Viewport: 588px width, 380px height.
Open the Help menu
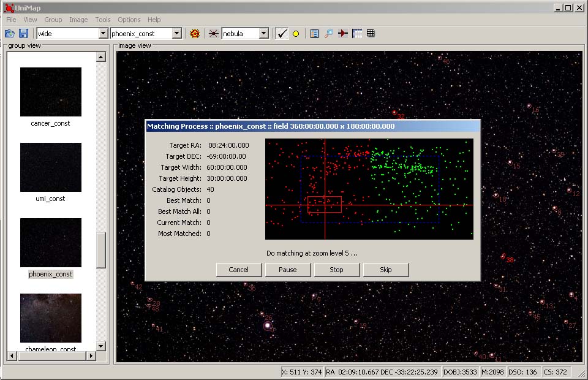tap(154, 20)
